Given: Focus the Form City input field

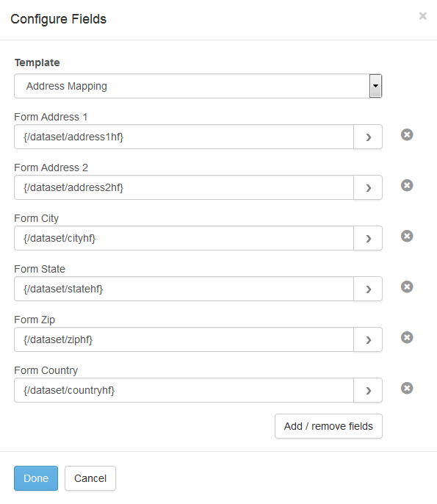Looking at the screenshot, I should 184,238.
